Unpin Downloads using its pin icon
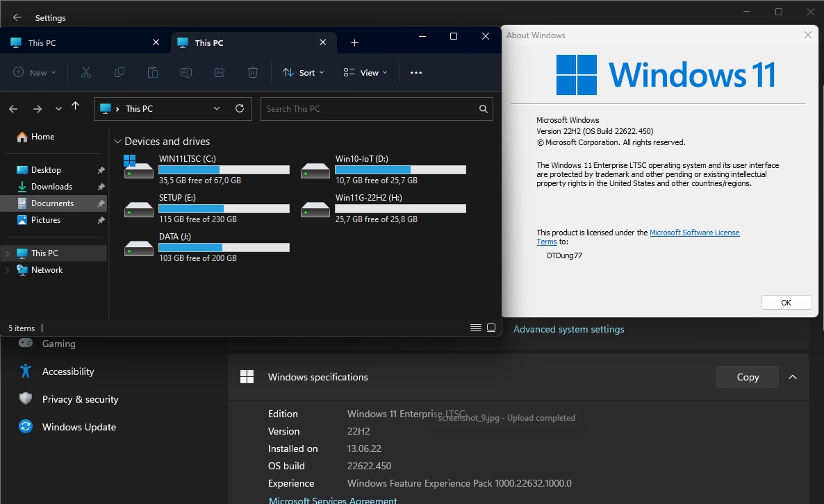The height and width of the screenshot is (504, 824). click(101, 187)
